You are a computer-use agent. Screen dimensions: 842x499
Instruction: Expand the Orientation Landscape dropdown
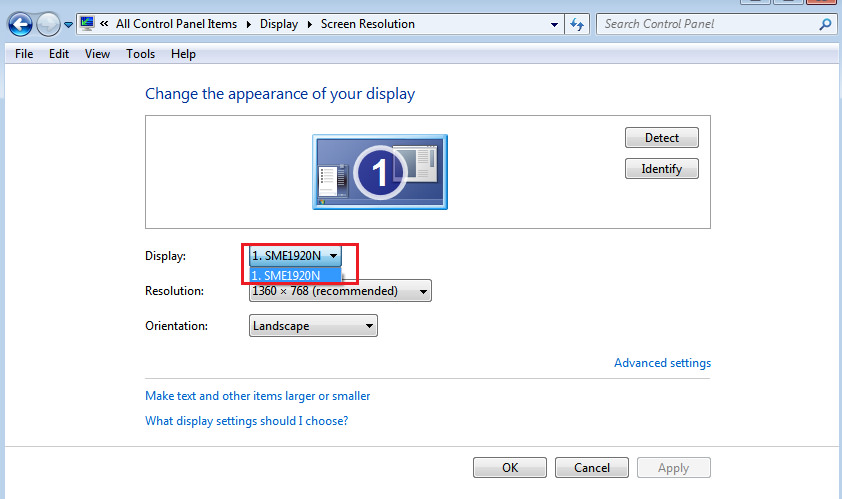point(313,326)
